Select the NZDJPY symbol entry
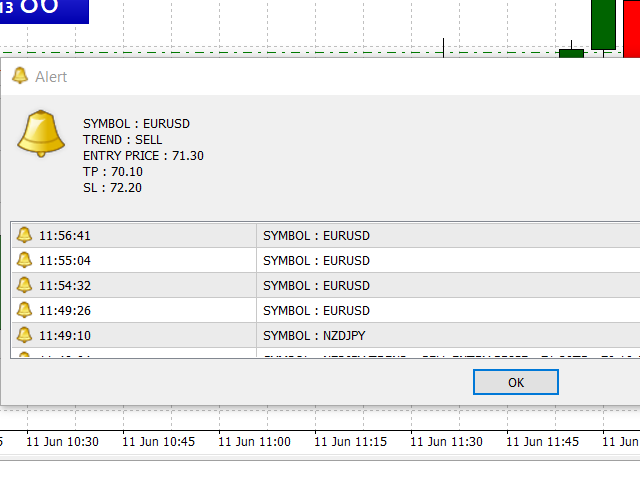Screen dimensions: 640x480 316,336
